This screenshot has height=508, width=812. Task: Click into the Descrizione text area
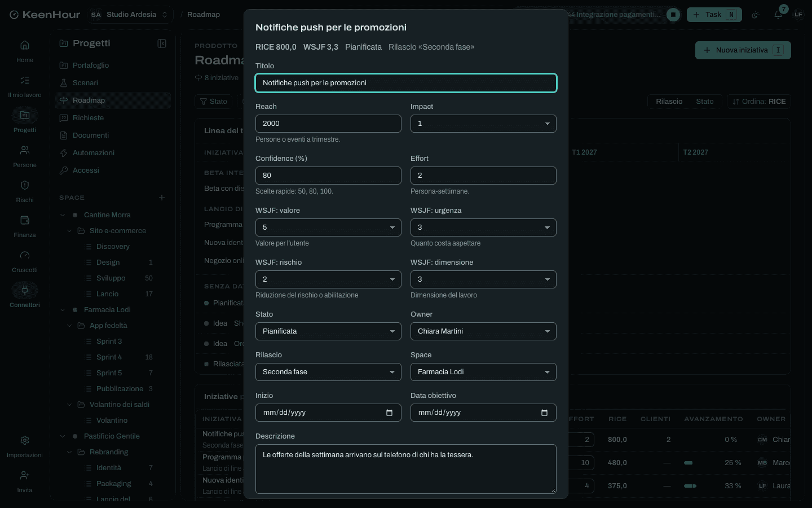coord(406,469)
